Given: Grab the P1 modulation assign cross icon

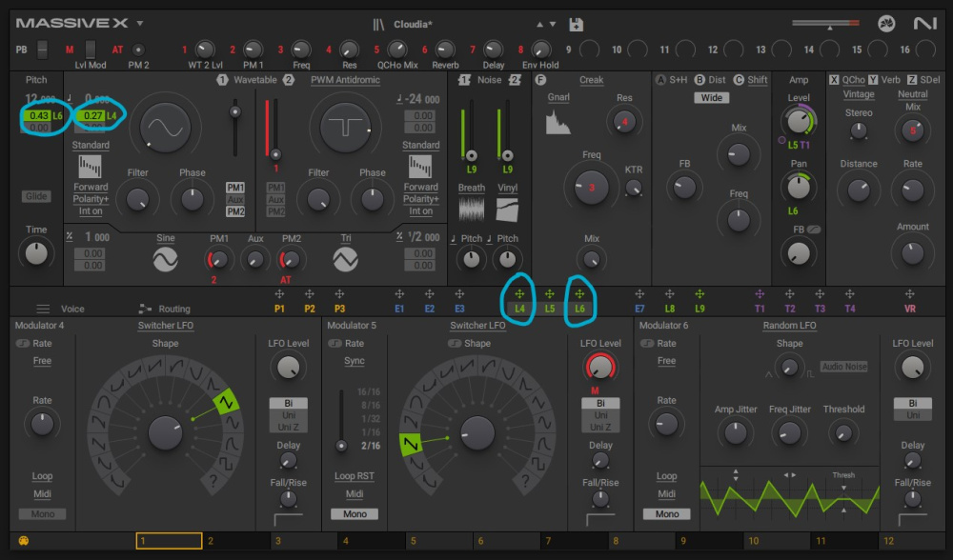Looking at the screenshot, I should pos(279,294).
